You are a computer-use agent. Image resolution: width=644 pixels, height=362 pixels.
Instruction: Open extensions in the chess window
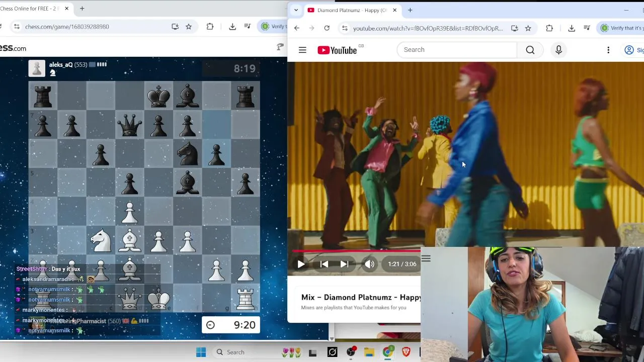tap(210, 27)
